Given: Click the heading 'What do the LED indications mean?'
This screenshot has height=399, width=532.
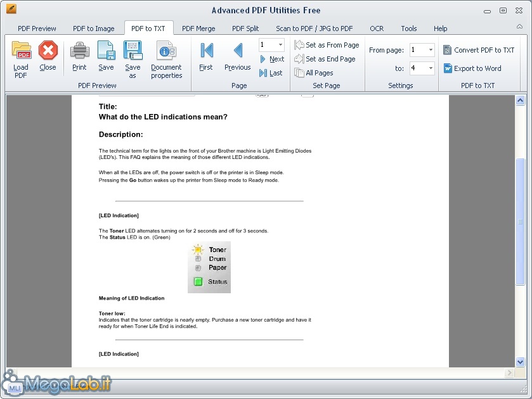Looking at the screenshot, I should tap(163, 117).
